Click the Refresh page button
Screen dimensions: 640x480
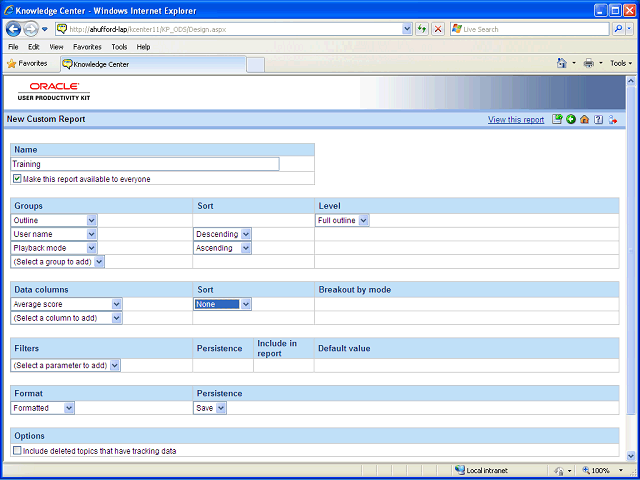pos(422,29)
